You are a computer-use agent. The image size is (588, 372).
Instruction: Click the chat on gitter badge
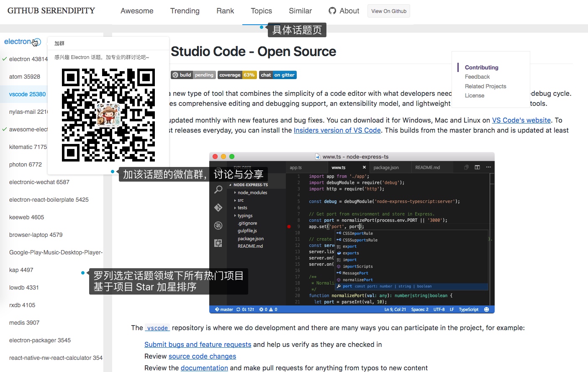pyautogui.click(x=278, y=75)
